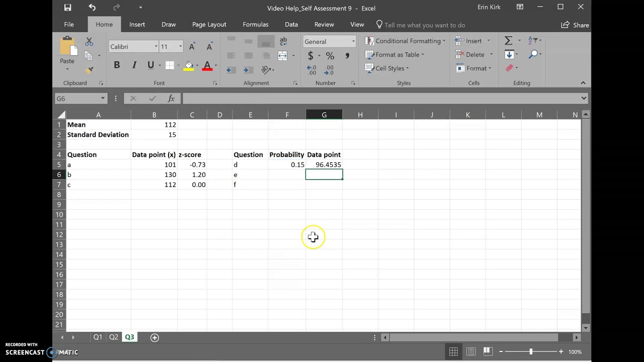Save the workbook from quick access toolbar

coord(67,8)
